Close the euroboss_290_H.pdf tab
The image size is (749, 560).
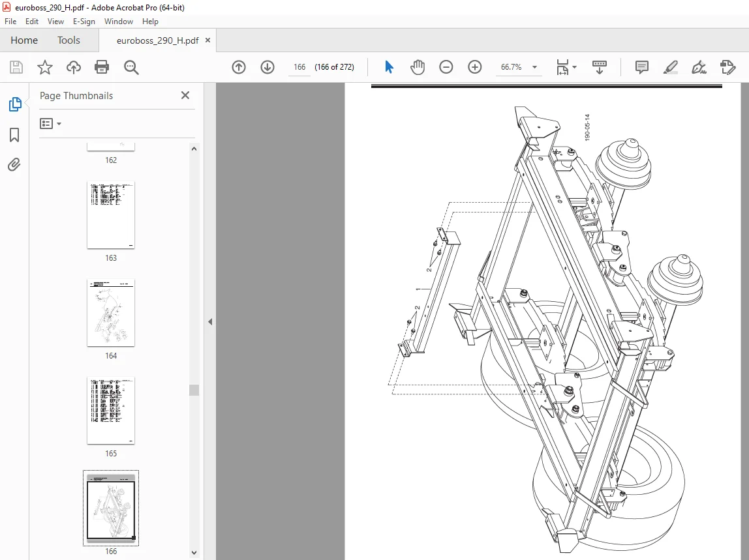(x=207, y=40)
